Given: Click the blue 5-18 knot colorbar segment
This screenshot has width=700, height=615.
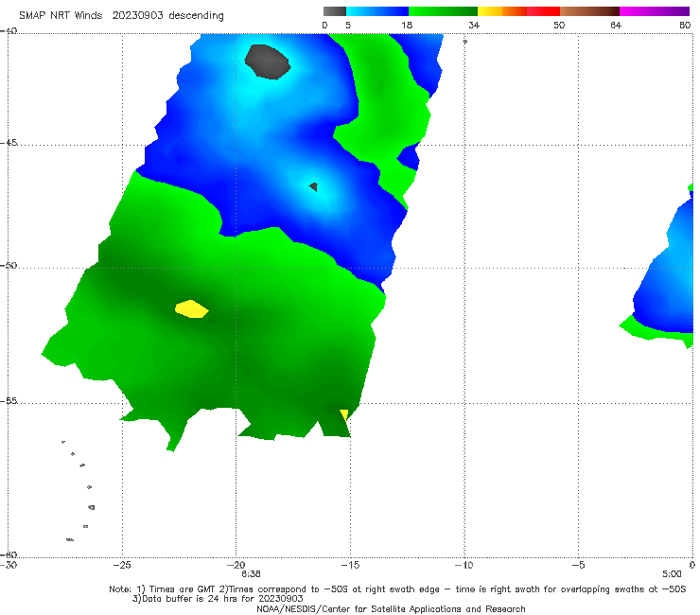Looking at the screenshot, I should tap(377, 11).
